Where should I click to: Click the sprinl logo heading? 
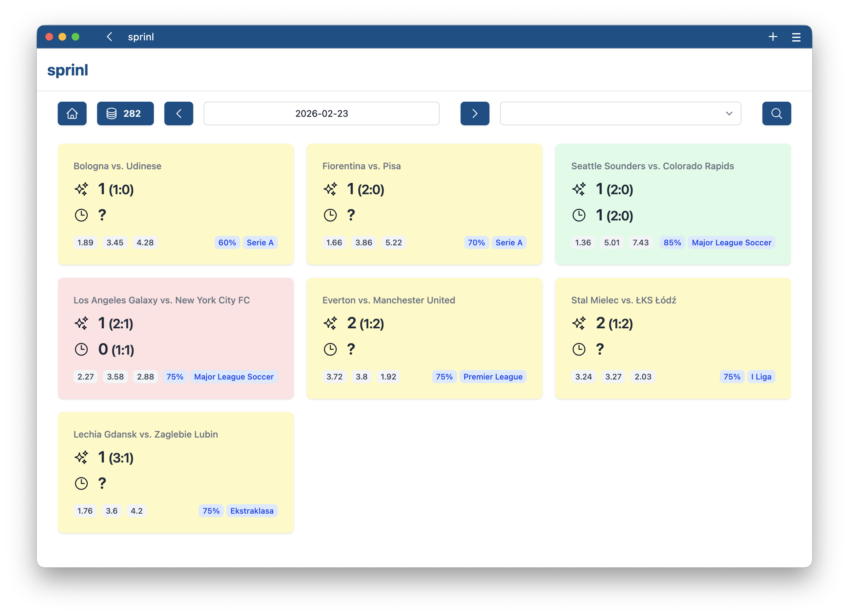click(68, 70)
